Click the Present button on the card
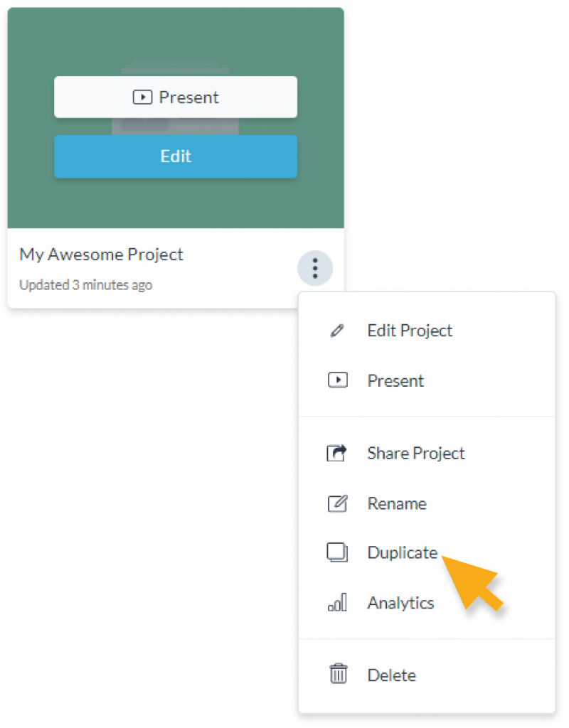This screenshot has height=728, width=569. click(175, 97)
